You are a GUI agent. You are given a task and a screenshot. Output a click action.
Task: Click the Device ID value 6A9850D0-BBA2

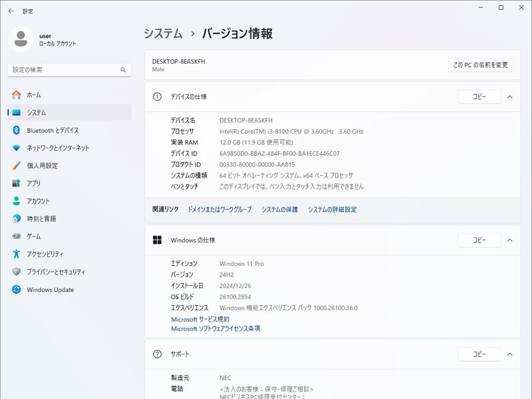pos(279,154)
